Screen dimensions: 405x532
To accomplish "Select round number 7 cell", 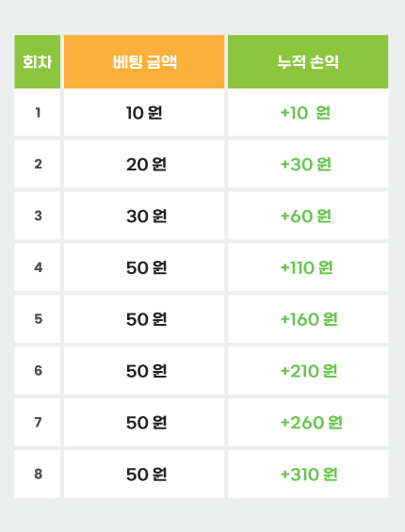I will click(x=38, y=423).
